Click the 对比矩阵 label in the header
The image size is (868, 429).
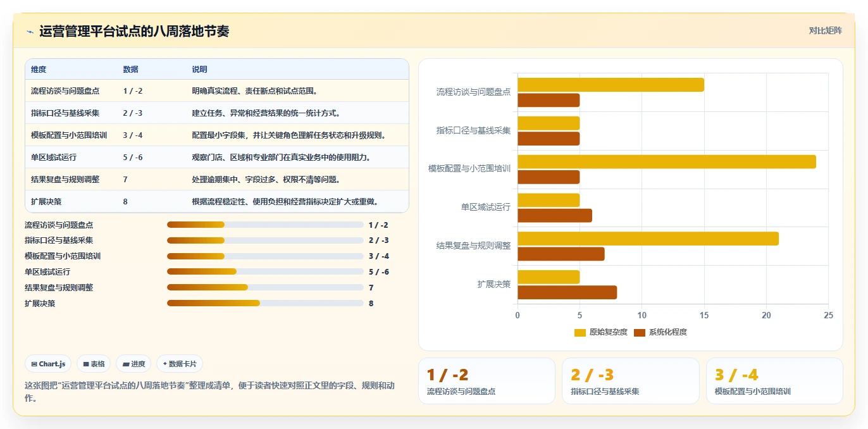[825, 30]
